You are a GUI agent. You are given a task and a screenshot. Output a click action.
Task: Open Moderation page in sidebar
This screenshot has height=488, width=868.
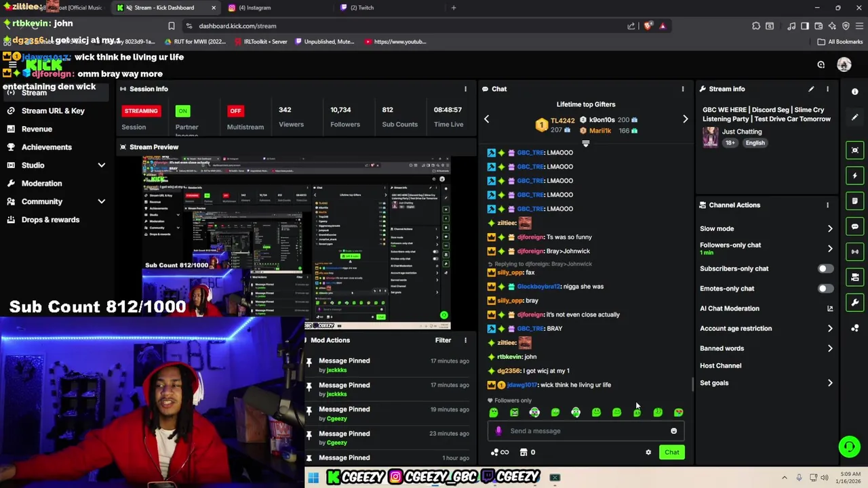click(x=41, y=183)
